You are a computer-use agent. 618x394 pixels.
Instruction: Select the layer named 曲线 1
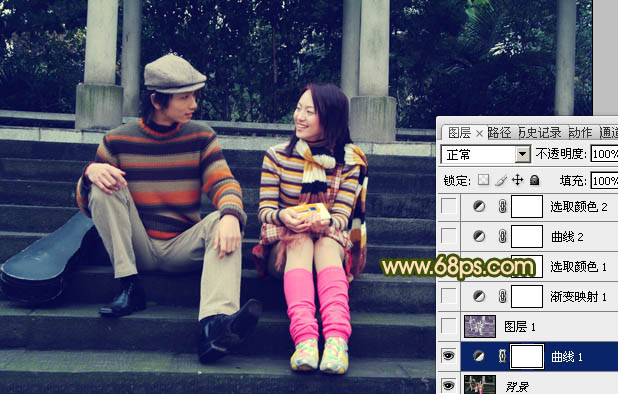pyautogui.click(x=567, y=357)
